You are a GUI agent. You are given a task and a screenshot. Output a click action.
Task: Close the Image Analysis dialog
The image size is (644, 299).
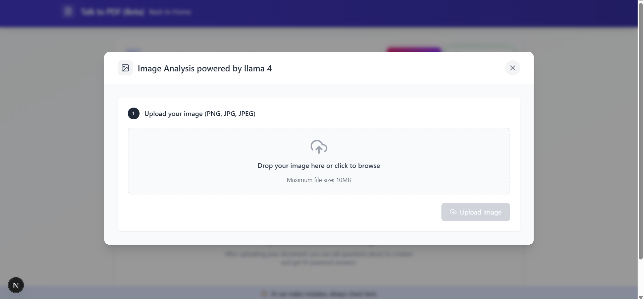(513, 68)
